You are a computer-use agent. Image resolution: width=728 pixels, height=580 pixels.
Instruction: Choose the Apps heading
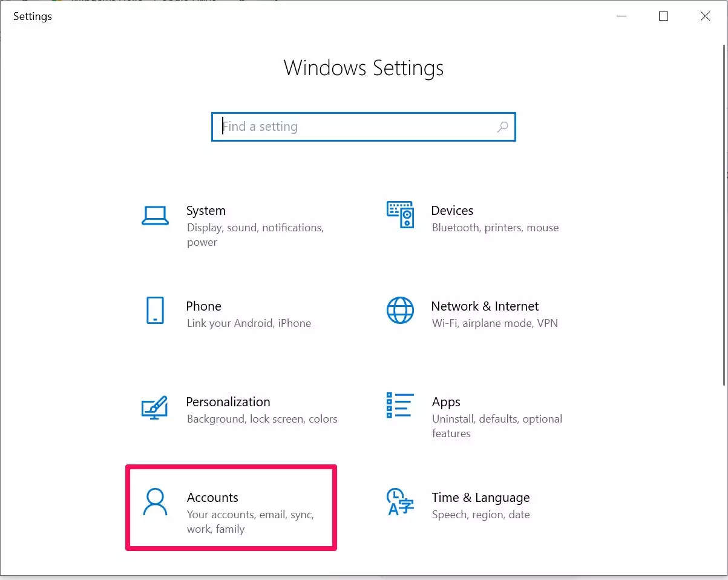click(446, 402)
